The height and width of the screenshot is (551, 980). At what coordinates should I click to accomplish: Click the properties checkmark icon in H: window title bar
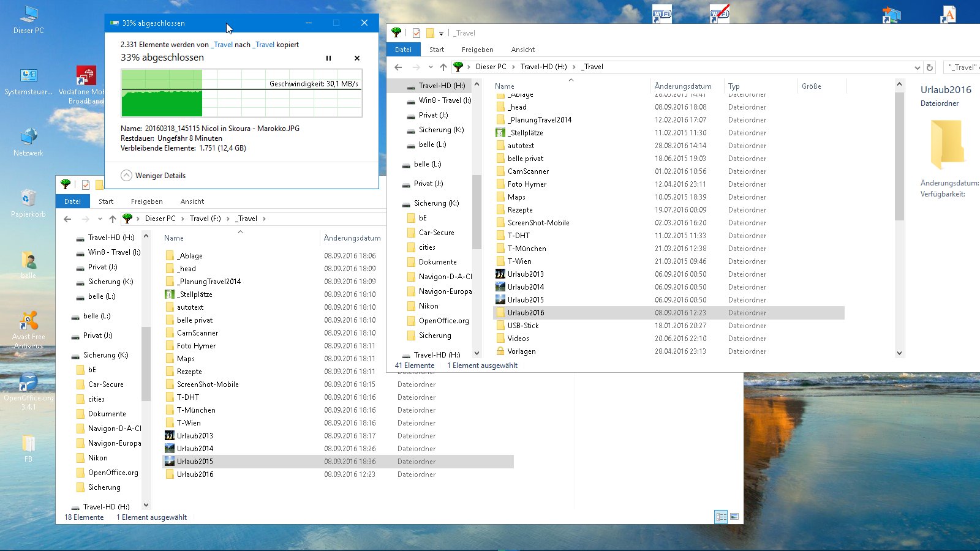click(417, 33)
